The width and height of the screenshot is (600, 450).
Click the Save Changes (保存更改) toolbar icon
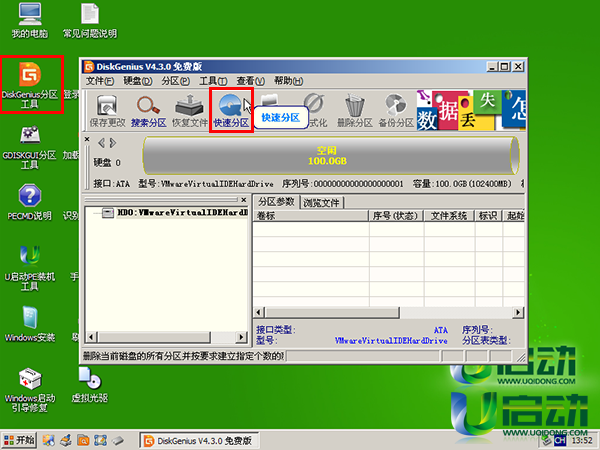tap(107, 111)
